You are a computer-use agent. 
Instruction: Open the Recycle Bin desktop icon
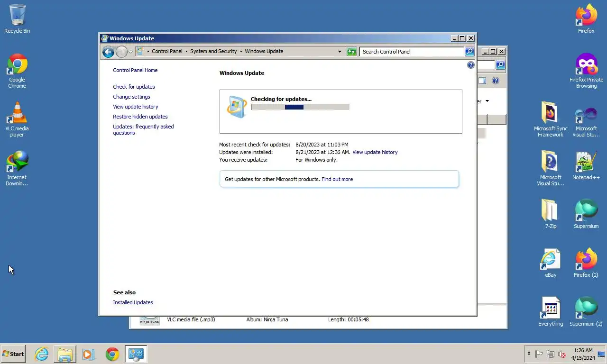tap(17, 19)
